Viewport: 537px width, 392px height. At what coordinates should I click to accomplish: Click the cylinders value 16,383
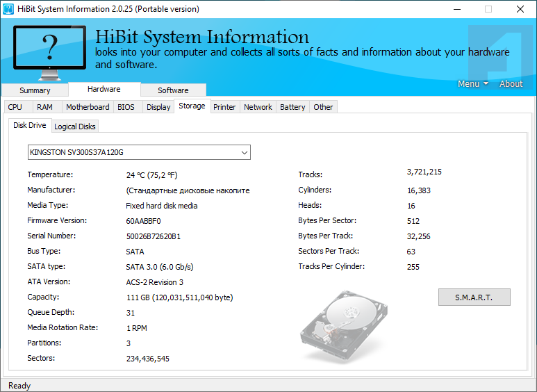[419, 190]
